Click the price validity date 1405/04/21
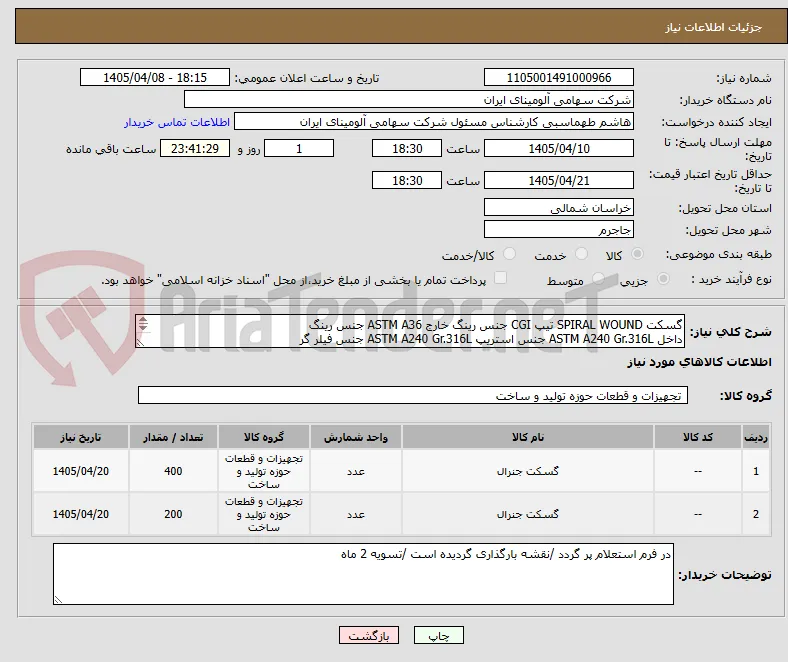This screenshot has height=662, width=788. pos(559,180)
